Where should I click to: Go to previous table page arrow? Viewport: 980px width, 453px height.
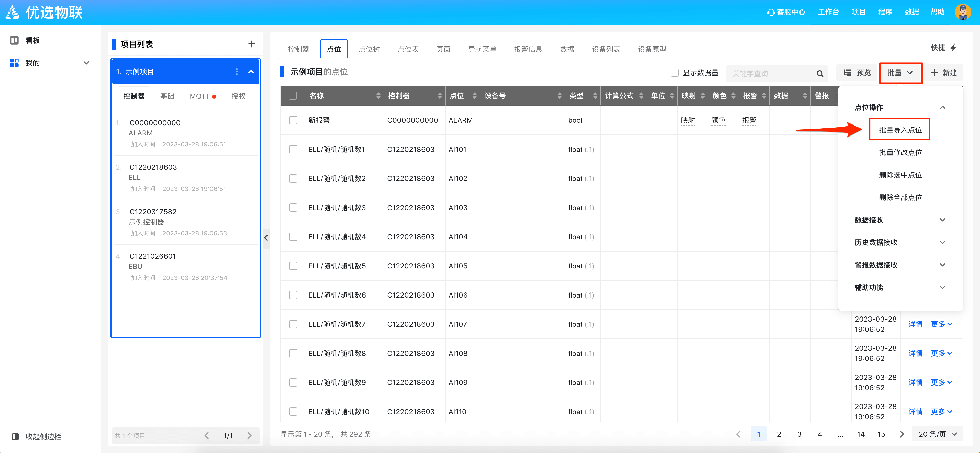(x=738, y=434)
